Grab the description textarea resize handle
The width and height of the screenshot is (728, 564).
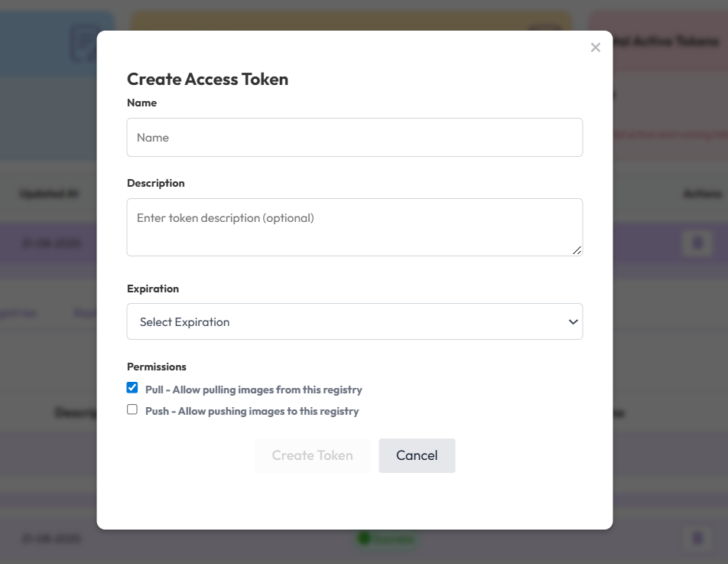coord(577,250)
